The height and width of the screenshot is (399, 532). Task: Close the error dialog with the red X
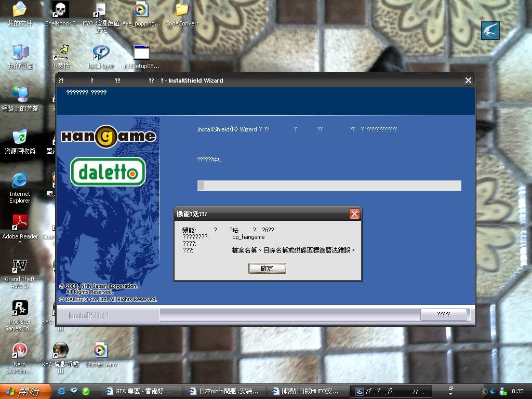(354, 214)
